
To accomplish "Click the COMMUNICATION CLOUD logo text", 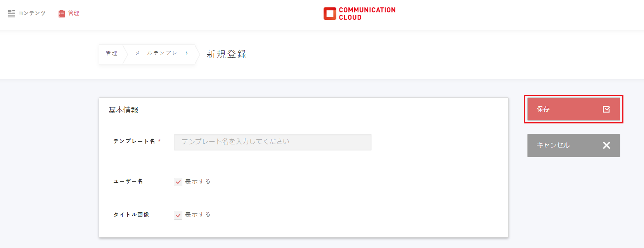I will 367,14.
